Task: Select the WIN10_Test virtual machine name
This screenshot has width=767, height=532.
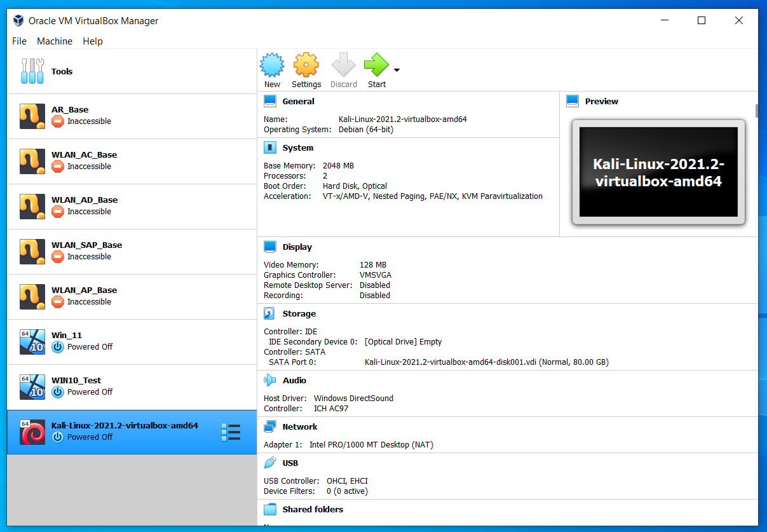Action: (x=76, y=380)
